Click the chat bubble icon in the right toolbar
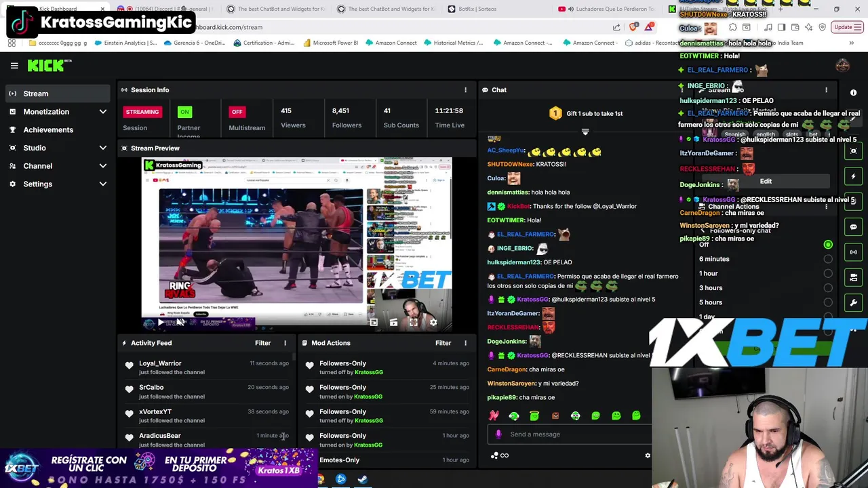 854,227
